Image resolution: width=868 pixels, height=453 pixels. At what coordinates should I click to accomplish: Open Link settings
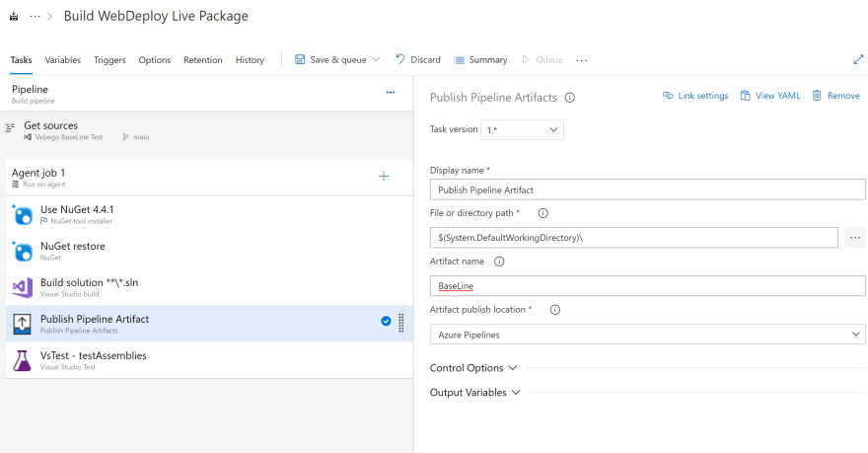(695, 96)
